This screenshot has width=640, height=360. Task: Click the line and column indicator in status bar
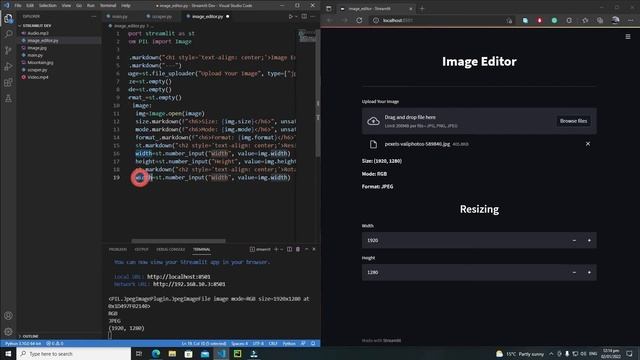click(x=204, y=344)
